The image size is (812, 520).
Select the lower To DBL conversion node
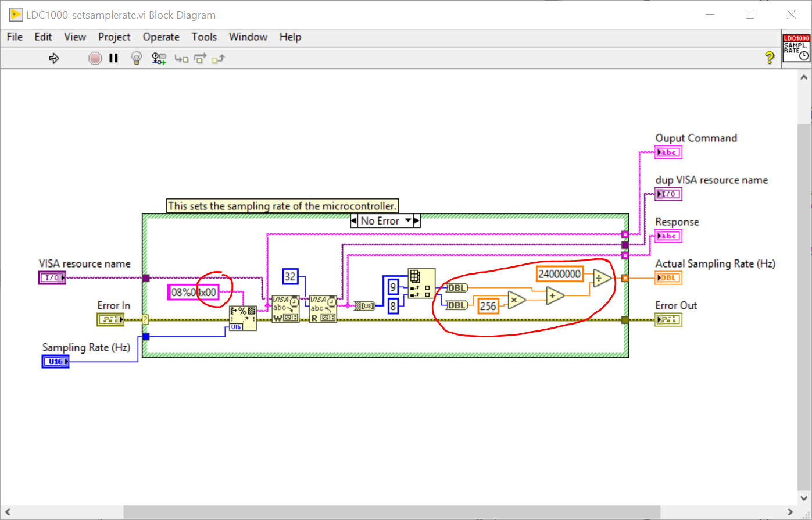(x=457, y=305)
